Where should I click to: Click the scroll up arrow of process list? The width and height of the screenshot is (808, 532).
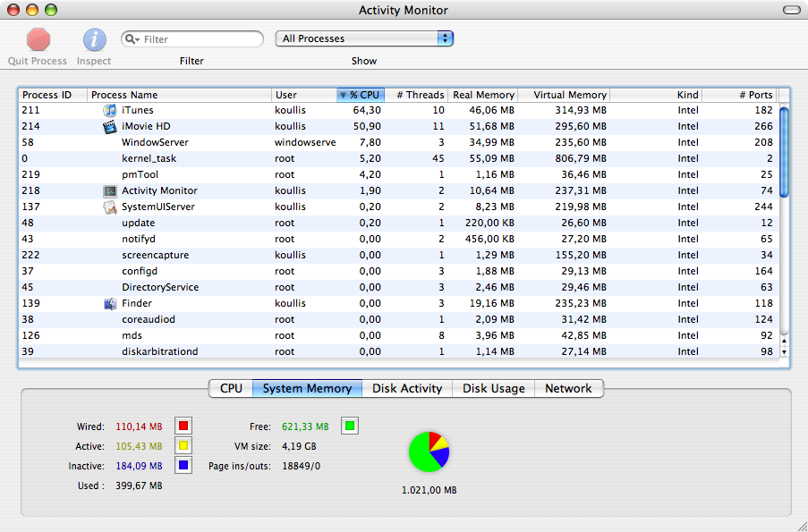tap(785, 341)
